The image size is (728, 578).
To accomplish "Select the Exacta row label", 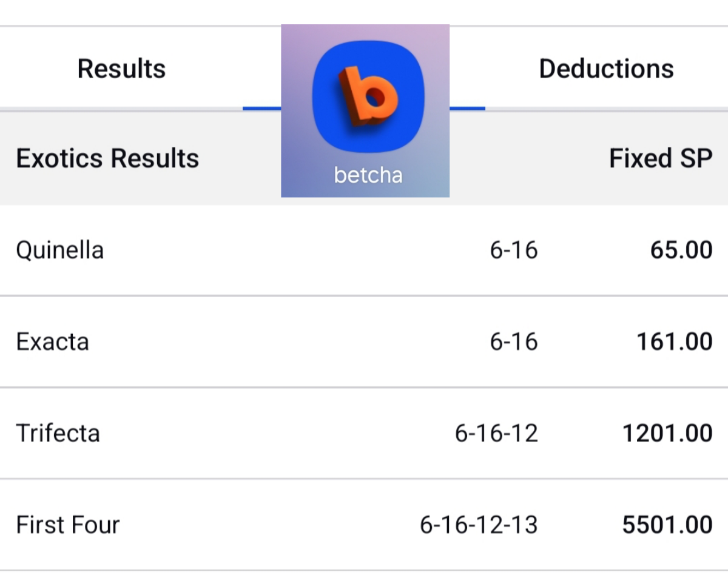I will (52, 342).
